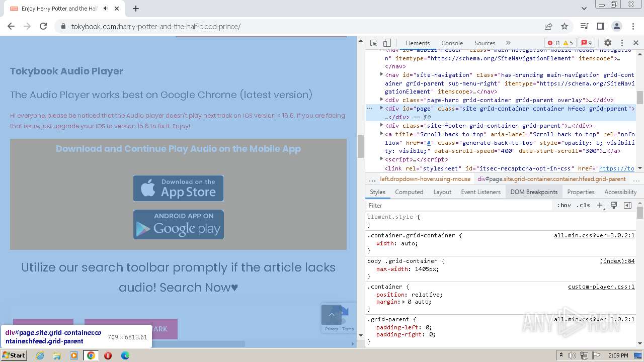This screenshot has width=644, height=362.
Task: Open the custom-player.css:1 source link
Action: coord(601,287)
